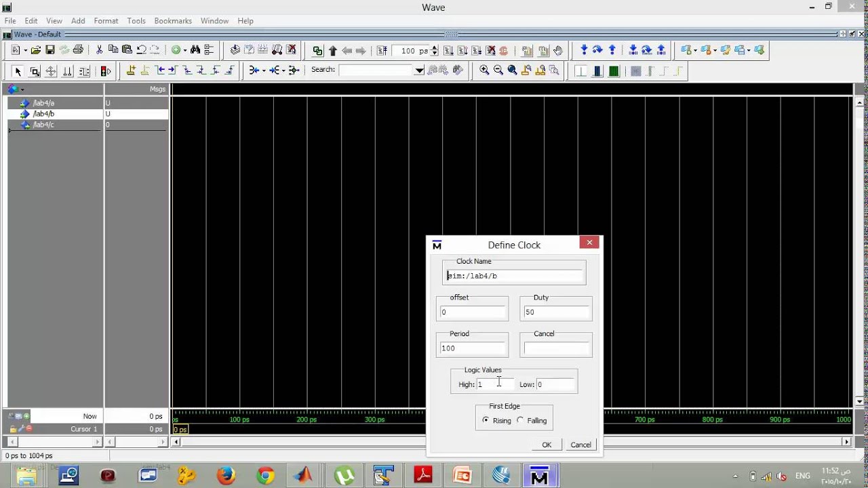This screenshot has height=488, width=868.
Task: Click the Zoom In magnifier
Action: point(484,70)
